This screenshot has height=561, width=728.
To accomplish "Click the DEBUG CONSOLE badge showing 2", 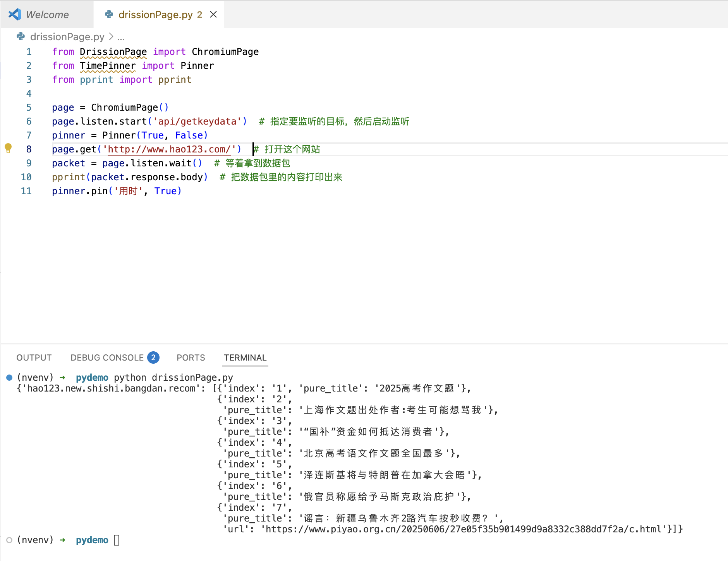I will click(x=153, y=357).
